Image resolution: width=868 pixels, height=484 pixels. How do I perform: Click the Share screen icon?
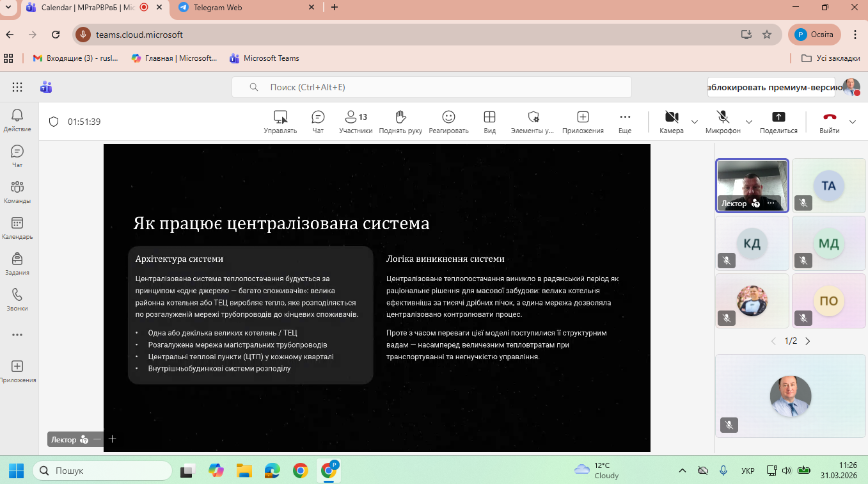pos(778,122)
